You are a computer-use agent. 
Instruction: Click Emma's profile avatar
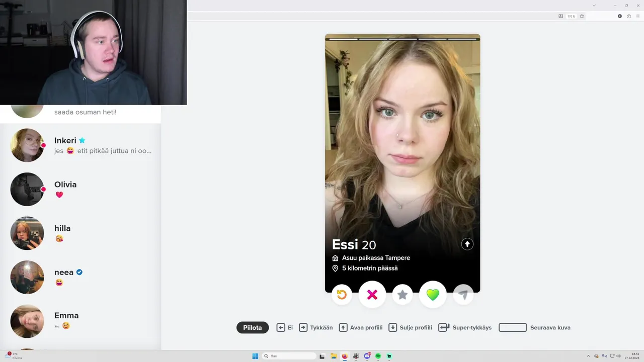coord(27,321)
